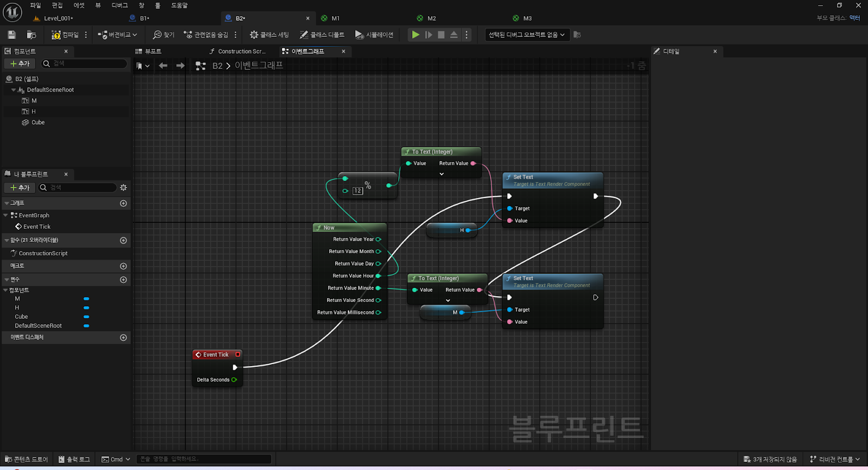Collapse the DefaultSceneRoot tree item
868x470 pixels.
point(14,90)
